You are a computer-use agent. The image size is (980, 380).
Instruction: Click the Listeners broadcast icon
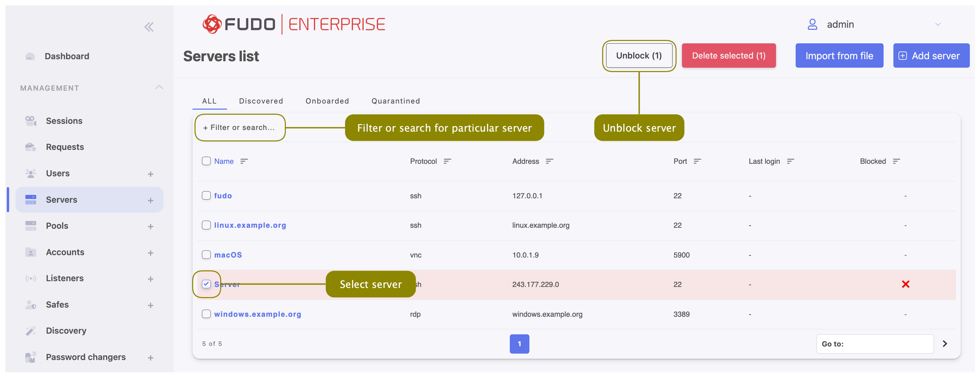coord(30,278)
